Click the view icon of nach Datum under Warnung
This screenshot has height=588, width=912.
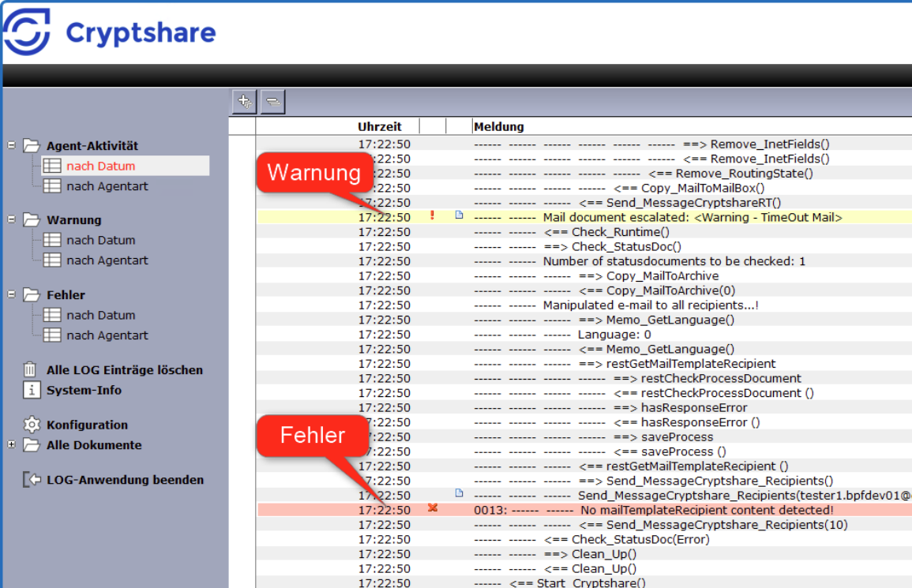(x=52, y=240)
